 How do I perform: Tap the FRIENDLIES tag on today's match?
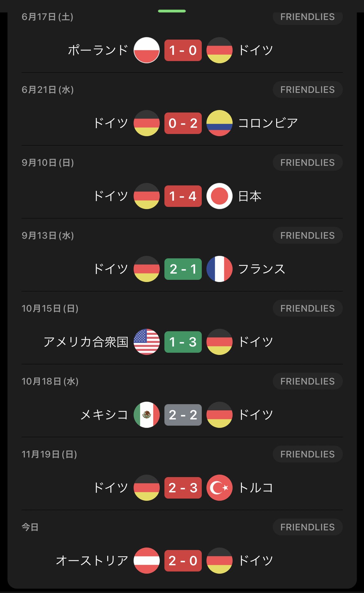(x=308, y=527)
